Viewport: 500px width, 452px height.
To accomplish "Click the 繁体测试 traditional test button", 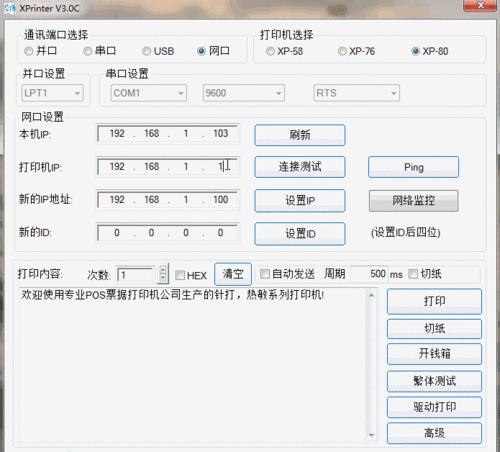I will (434, 381).
